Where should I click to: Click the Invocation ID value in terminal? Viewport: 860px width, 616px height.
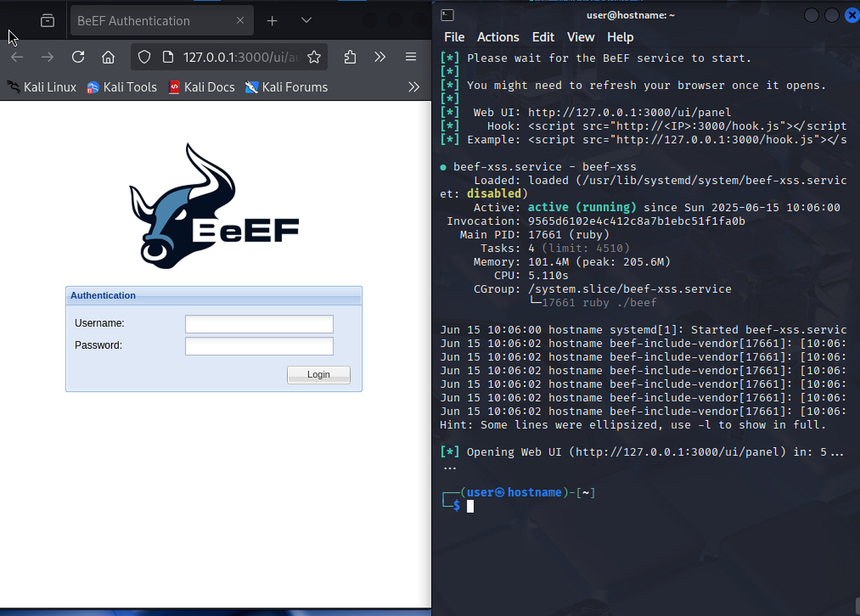point(636,221)
